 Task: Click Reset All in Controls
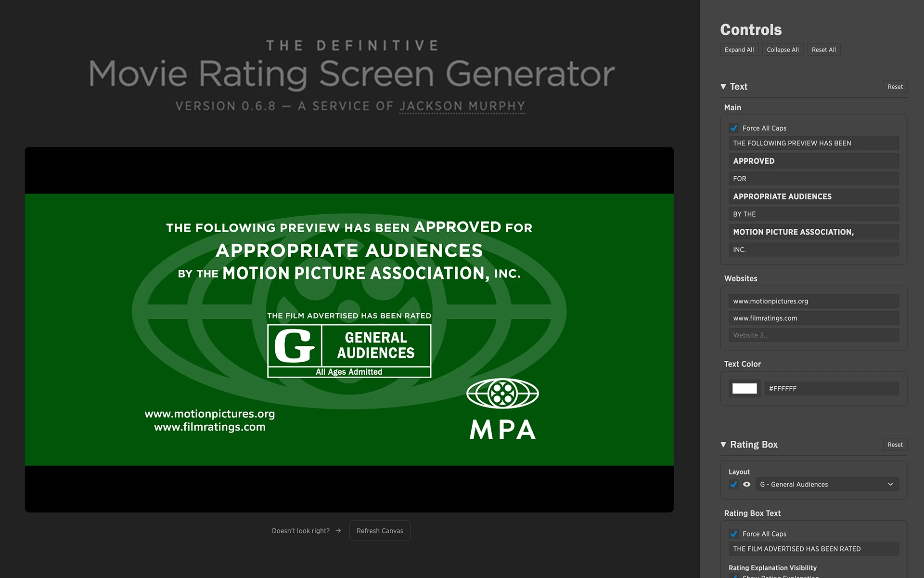pyautogui.click(x=823, y=50)
